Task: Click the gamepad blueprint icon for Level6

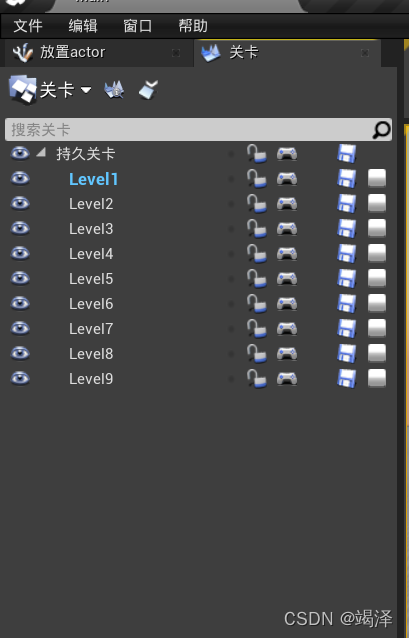Action: point(287,304)
